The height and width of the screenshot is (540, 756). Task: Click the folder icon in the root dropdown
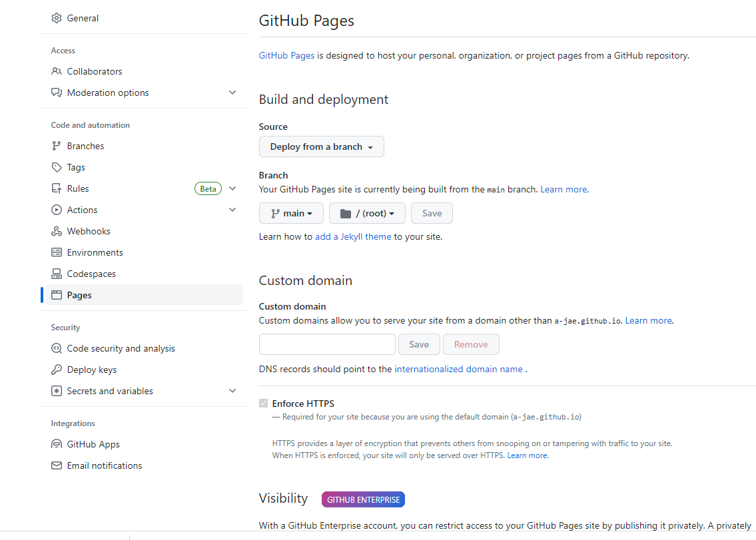[346, 214]
